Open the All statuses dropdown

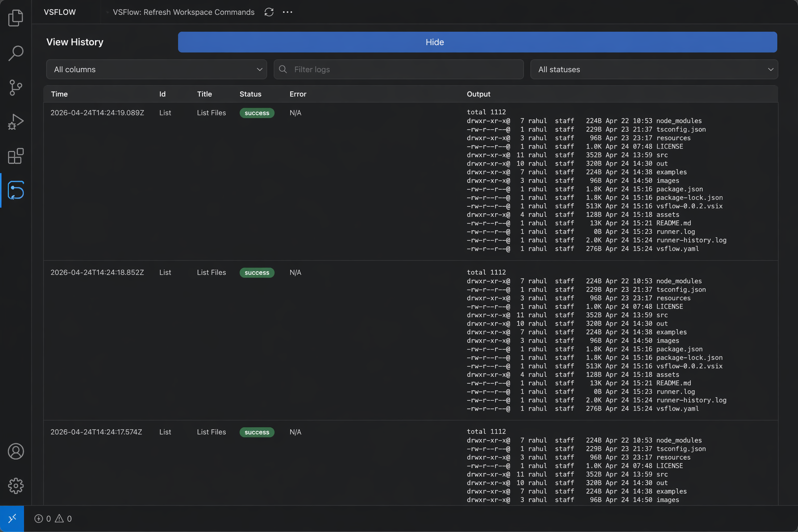pos(654,69)
